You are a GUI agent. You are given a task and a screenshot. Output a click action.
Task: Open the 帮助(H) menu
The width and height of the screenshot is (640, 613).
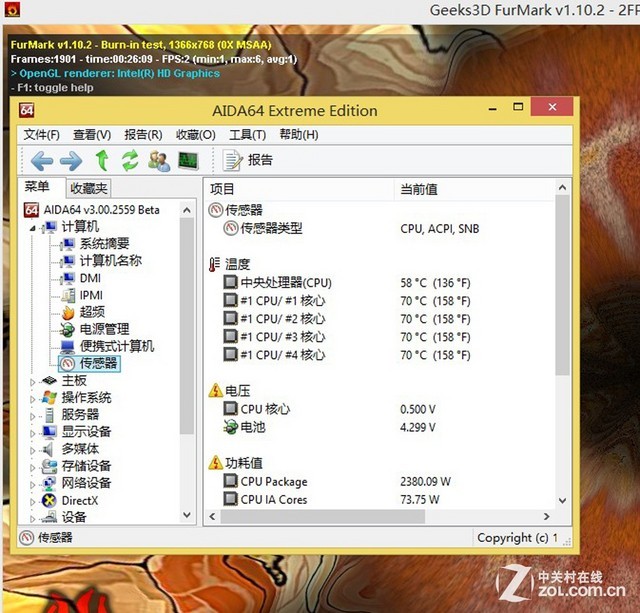299,134
